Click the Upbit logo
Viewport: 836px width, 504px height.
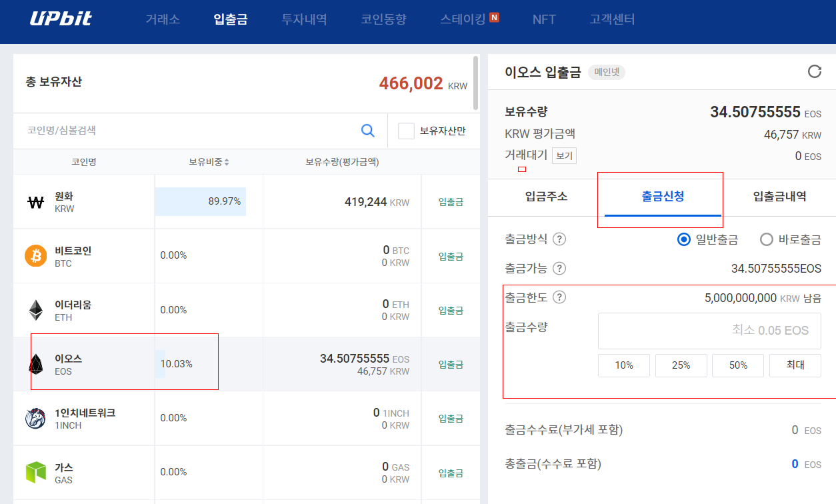coord(61,19)
